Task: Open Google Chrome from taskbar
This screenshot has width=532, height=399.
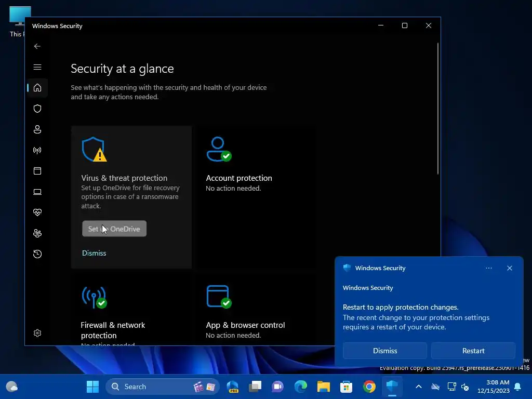Action: click(x=369, y=387)
